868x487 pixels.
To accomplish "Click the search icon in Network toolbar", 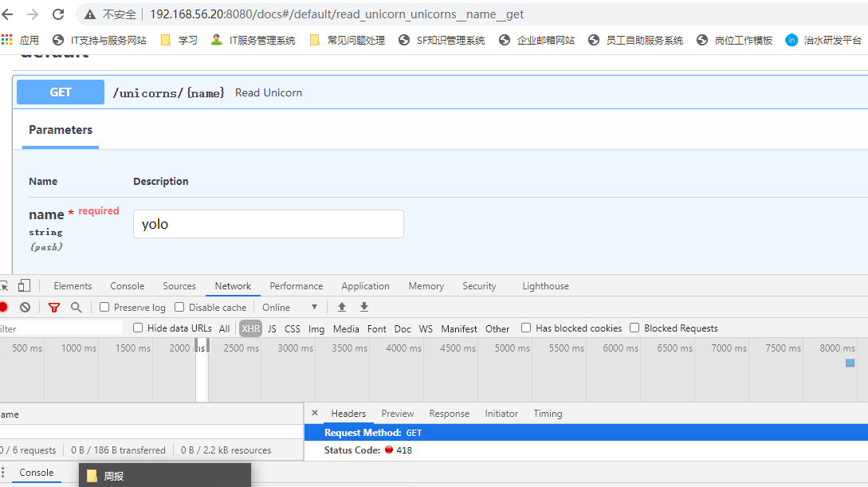I will (x=76, y=307).
